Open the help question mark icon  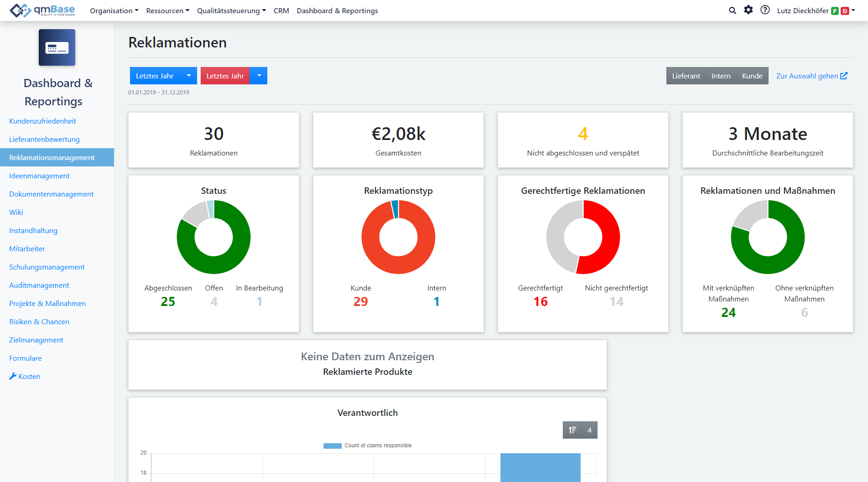765,10
